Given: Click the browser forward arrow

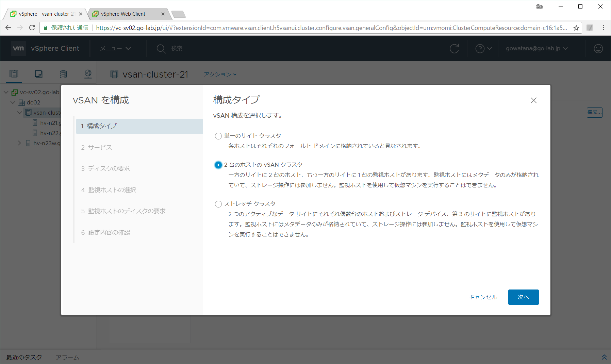Looking at the screenshot, I should [20, 28].
